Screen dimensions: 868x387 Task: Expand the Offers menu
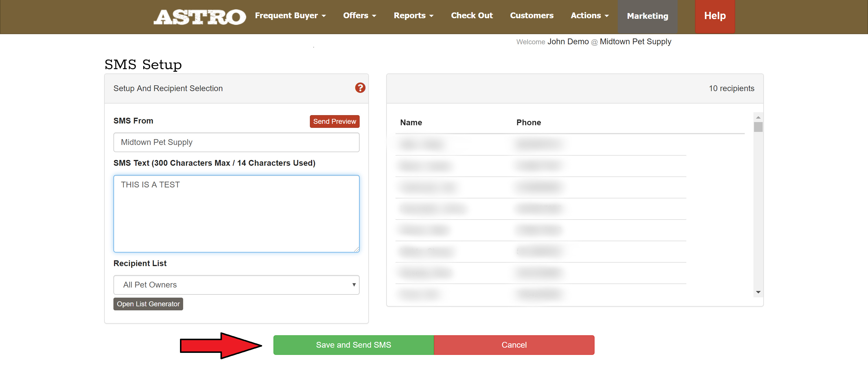click(359, 16)
